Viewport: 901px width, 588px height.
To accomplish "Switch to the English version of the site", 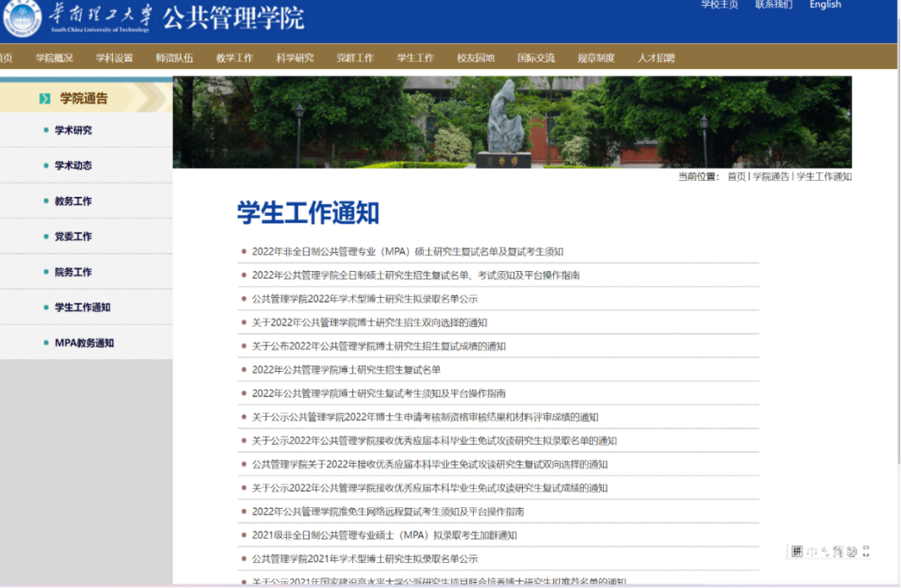I will tap(825, 5).
